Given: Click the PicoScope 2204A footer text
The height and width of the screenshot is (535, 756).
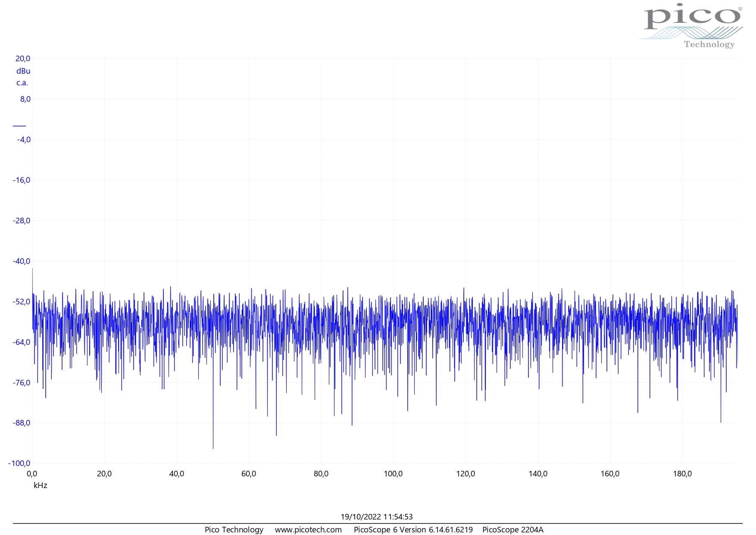Looking at the screenshot, I should [513, 530].
